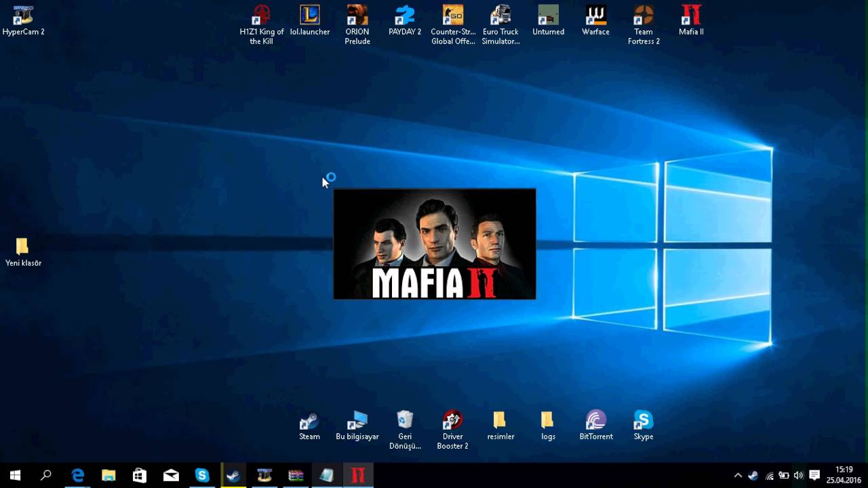This screenshot has width=868, height=488.
Task: Switch to WinRAR taskbar button
Action: (296, 475)
